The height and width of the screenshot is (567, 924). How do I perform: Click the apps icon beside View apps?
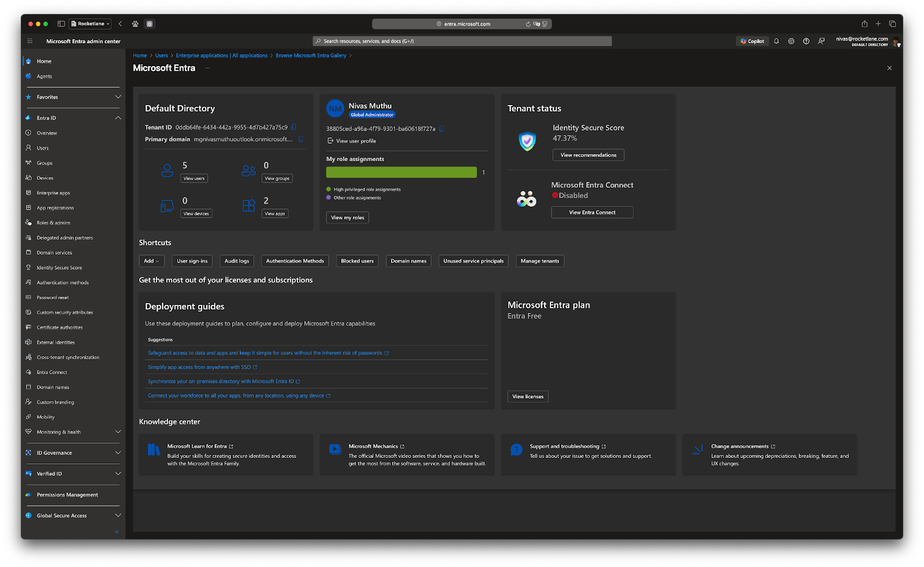point(249,206)
